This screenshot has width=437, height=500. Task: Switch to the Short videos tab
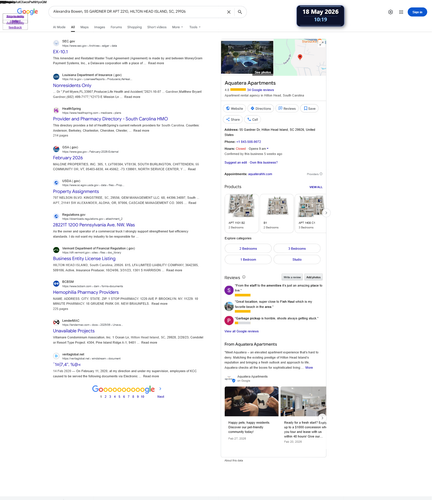click(x=157, y=27)
